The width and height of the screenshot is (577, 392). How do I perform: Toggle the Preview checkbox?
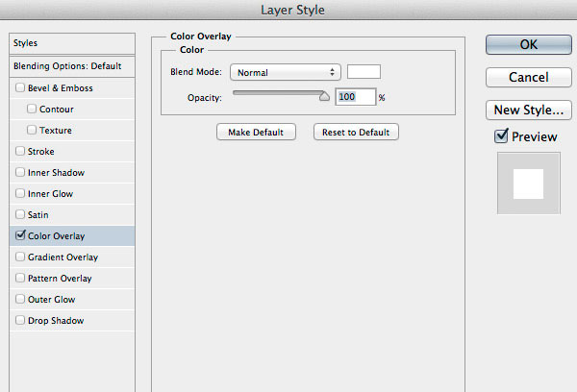point(501,136)
